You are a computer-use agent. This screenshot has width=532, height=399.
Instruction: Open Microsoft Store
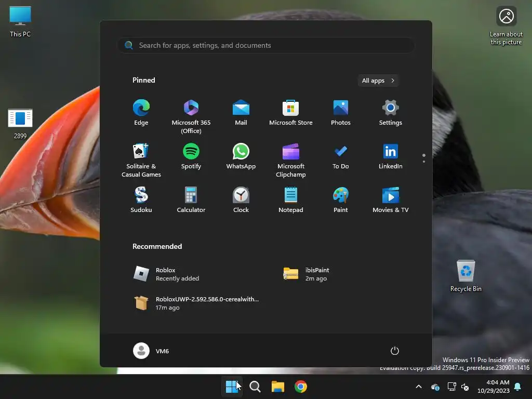291,113
